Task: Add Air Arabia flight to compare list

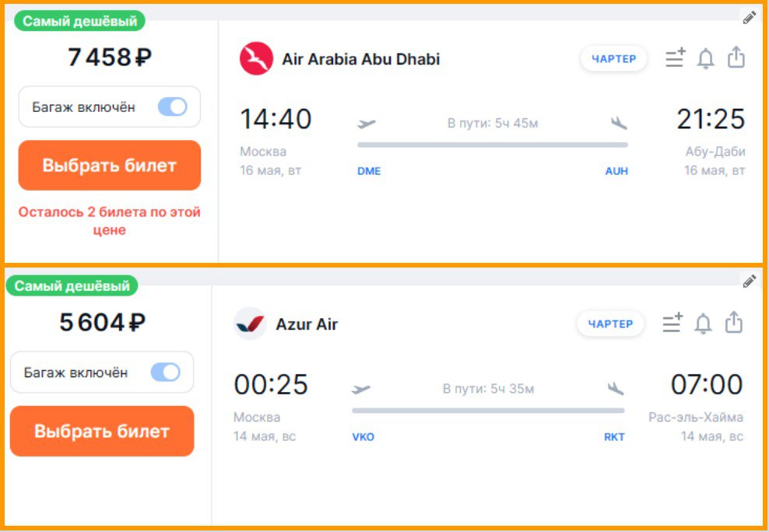Action: [x=676, y=58]
